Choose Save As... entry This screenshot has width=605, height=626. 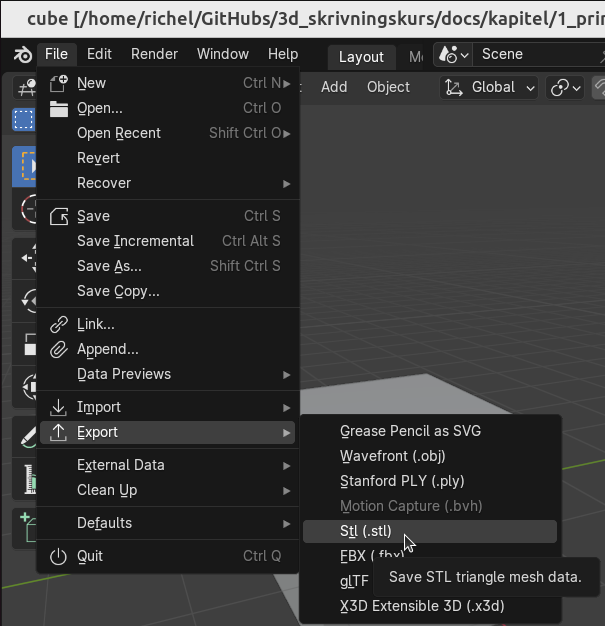pos(168,266)
